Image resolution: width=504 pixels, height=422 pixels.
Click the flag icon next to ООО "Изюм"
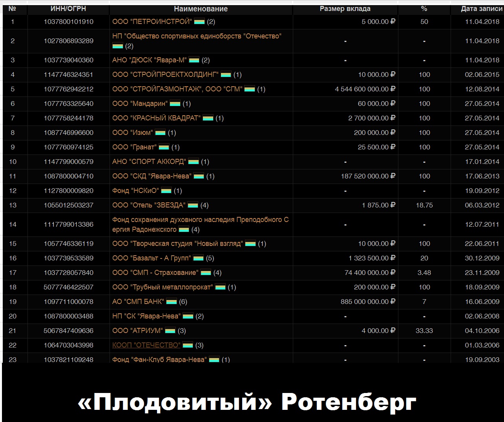(x=160, y=133)
